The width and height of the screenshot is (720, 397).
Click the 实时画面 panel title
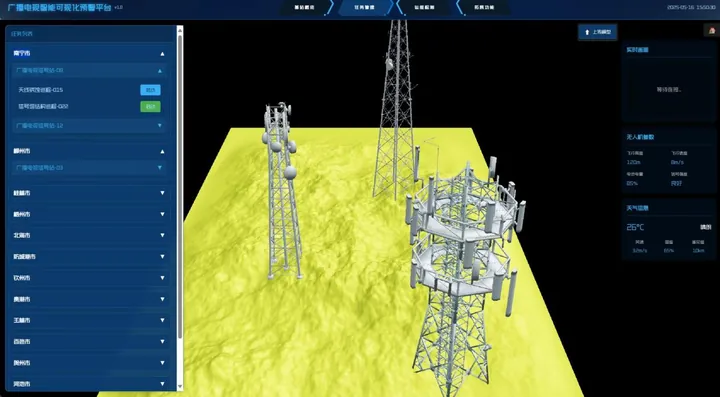click(637, 50)
